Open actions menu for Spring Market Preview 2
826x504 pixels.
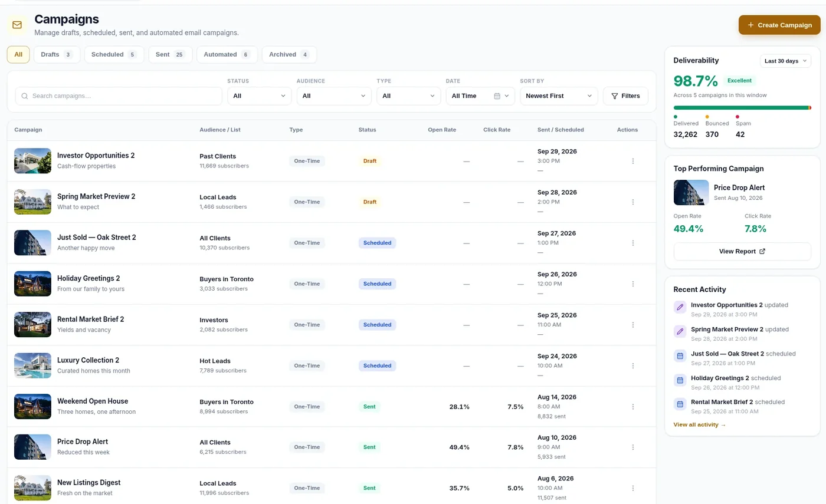[x=633, y=202]
